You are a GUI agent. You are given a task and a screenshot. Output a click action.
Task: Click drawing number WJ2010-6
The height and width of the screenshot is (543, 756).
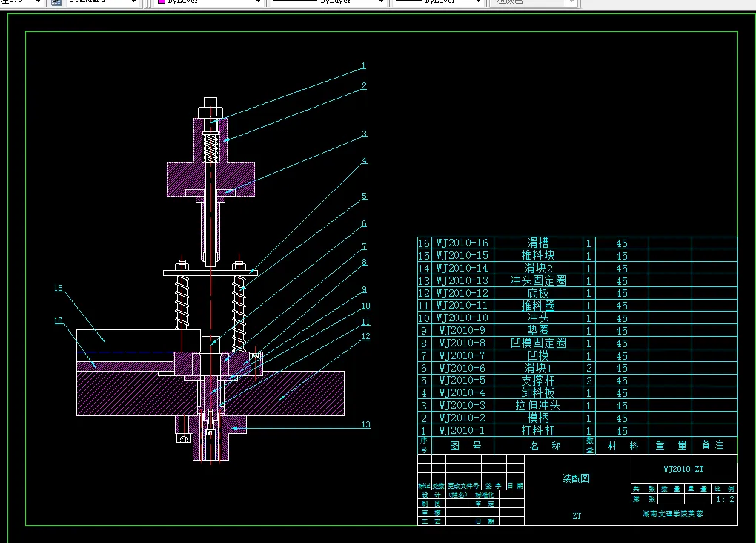coord(462,368)
